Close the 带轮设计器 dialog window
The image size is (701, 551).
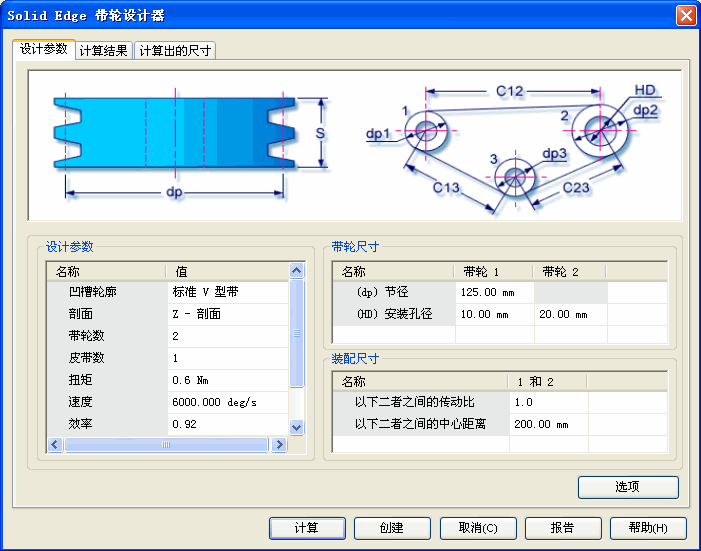click(685, 15)
